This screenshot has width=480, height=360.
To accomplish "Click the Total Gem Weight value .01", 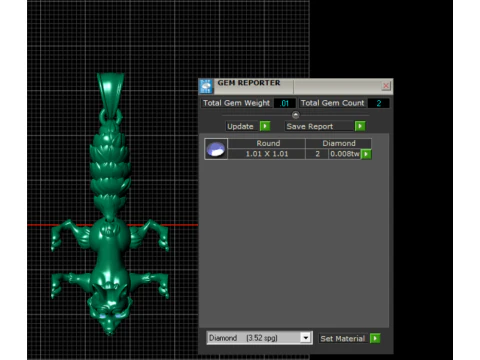I will 284,103.
